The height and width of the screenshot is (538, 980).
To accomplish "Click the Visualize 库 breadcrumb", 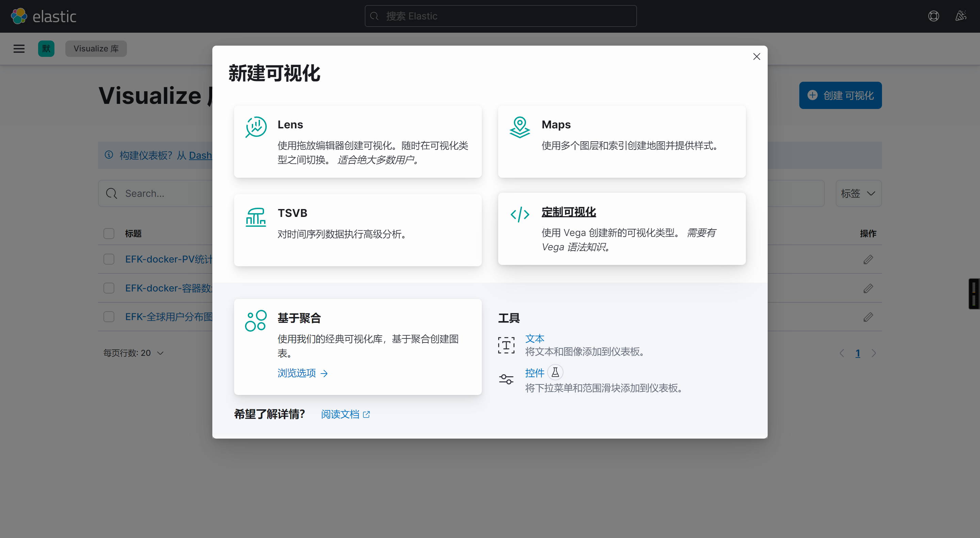I will pyautogui.click(x=96, y=49).
